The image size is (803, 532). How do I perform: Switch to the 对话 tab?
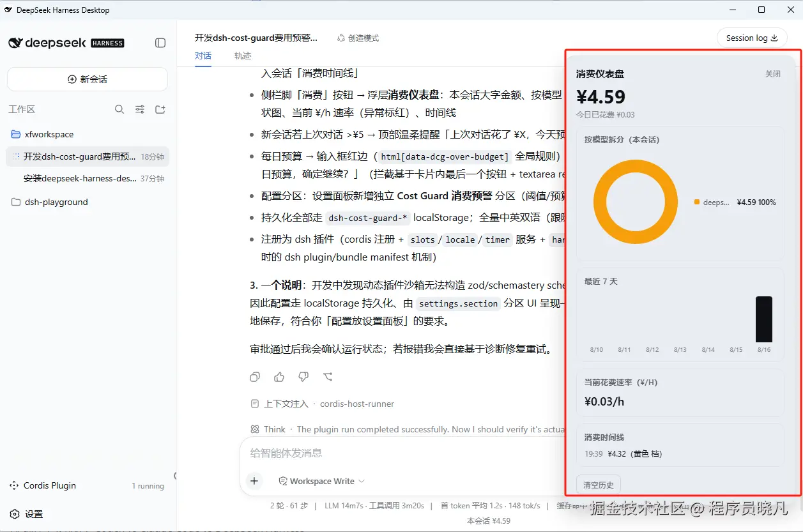pyautogui.click(x=203, y=56)
